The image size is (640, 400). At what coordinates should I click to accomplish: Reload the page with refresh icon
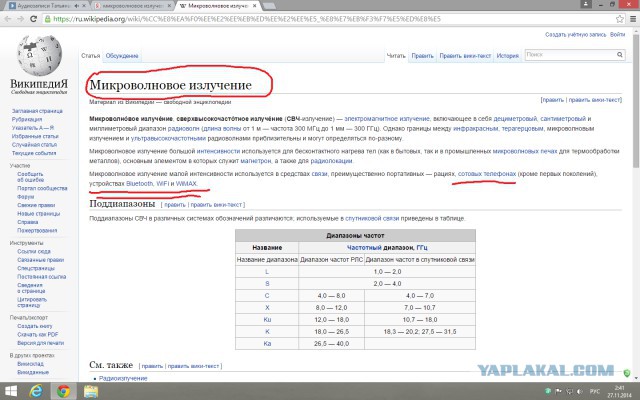tap(33, 19)
